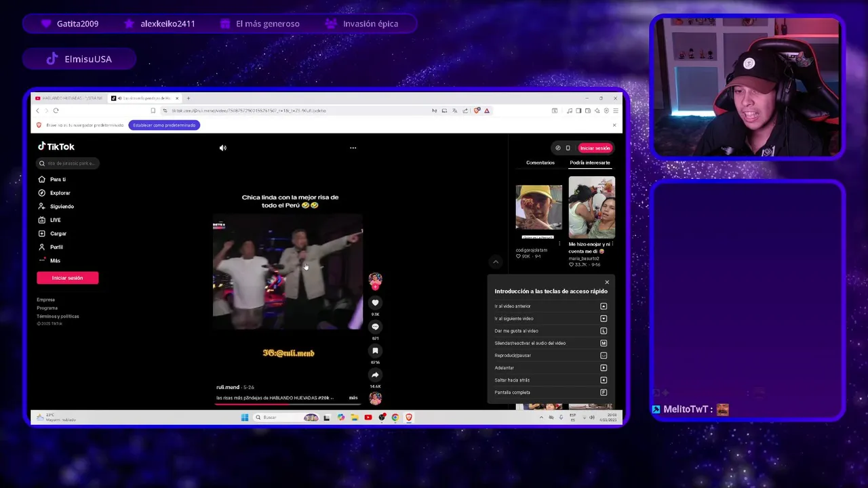Image resolution: width=868 pixels, height=488 pixels.
Task: Open Perfil in sidebar
Action: [56, 247]
